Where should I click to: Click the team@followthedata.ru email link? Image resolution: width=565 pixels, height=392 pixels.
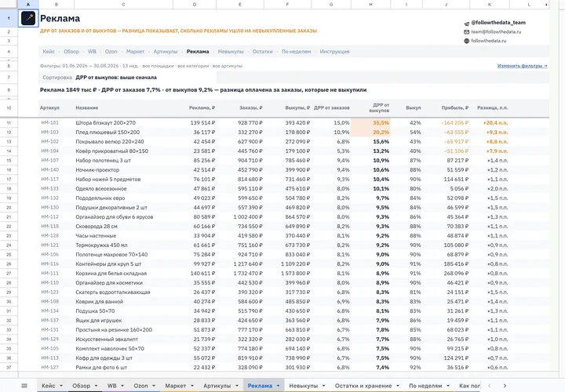click(x=496, y=31)
